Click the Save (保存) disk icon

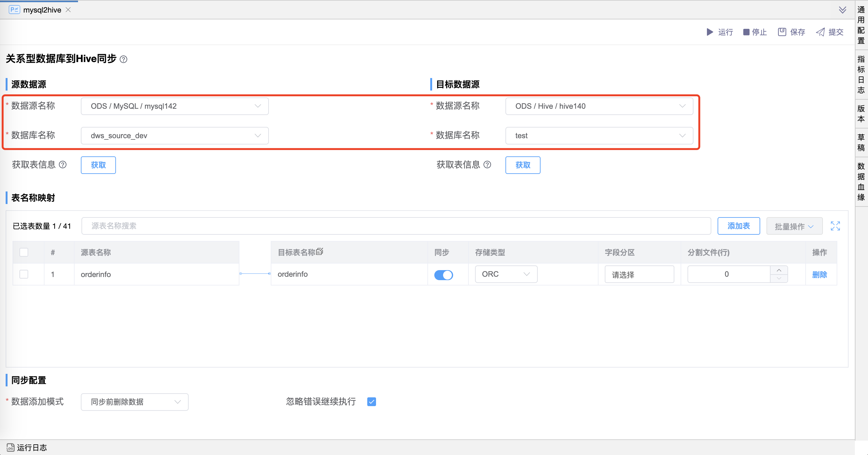[782, 32]
